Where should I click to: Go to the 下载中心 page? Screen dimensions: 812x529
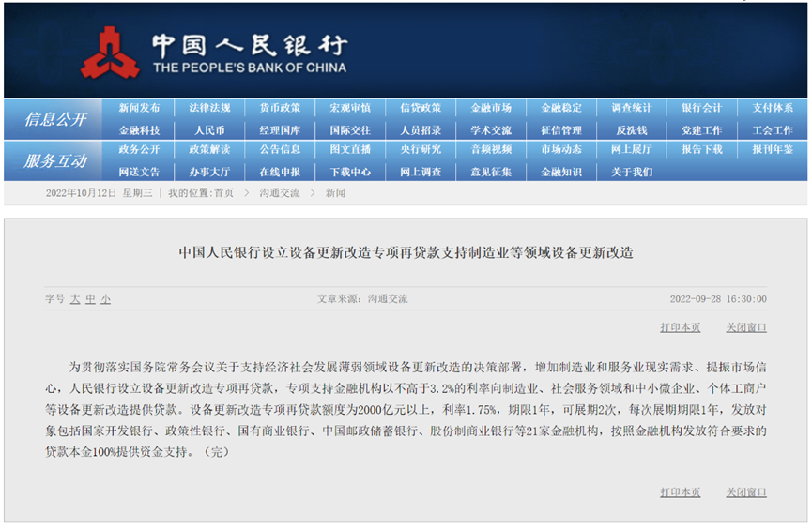pos(350,172)
